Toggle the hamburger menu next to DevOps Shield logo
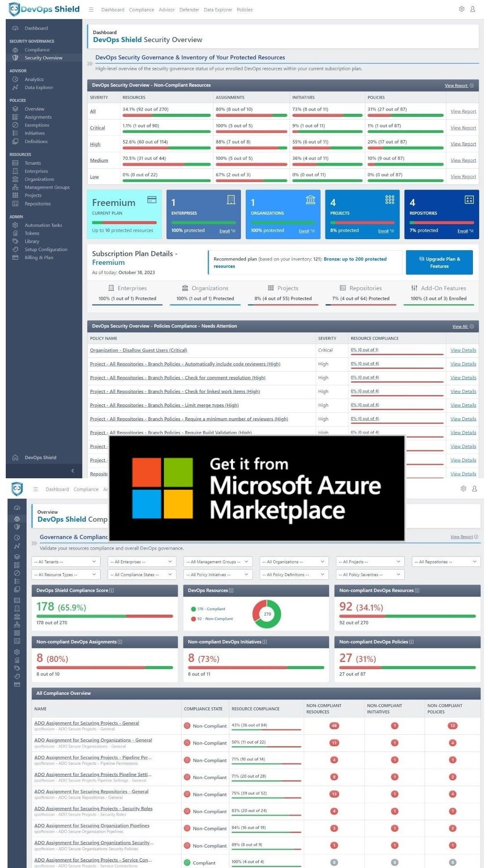This screenshot has height=868, width=488. point(91,10)
